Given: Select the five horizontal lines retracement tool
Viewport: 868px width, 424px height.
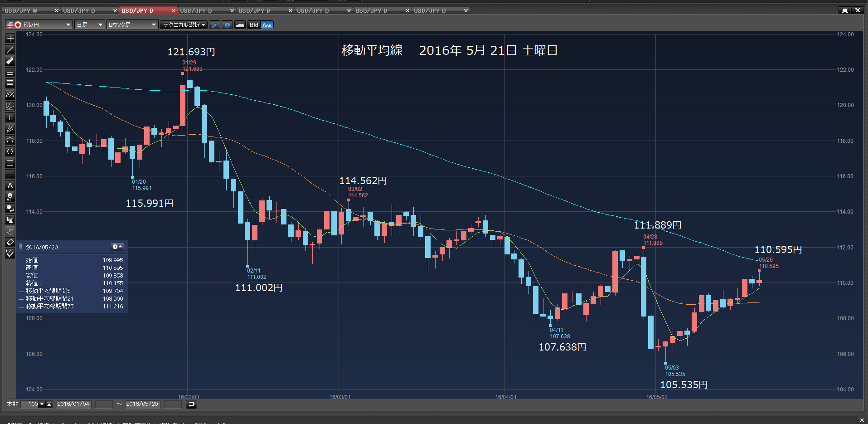Looking at the screenshot, I should pos(10,83).
